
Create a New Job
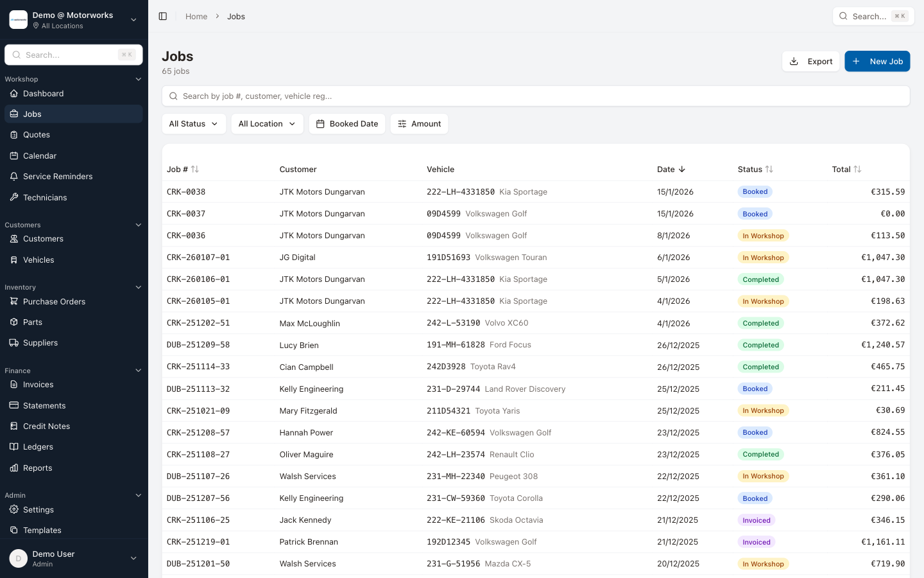[x=877, y=61]
